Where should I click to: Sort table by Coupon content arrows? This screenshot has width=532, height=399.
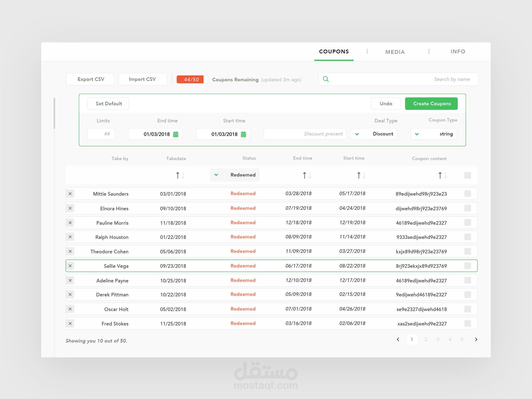point(442,175)
